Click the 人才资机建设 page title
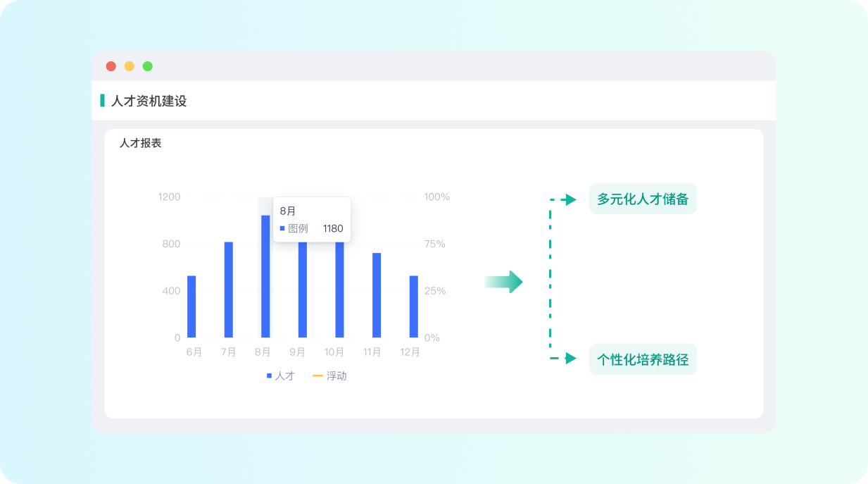 pos(149,101)
